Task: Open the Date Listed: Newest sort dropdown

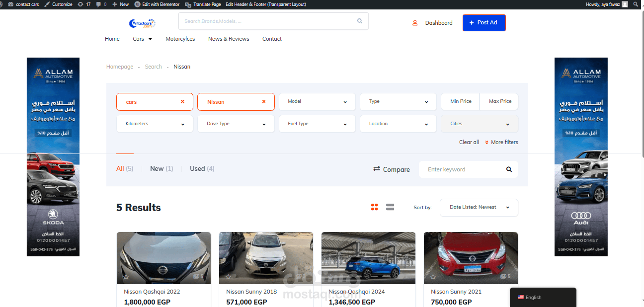Action: pos(479,208)
